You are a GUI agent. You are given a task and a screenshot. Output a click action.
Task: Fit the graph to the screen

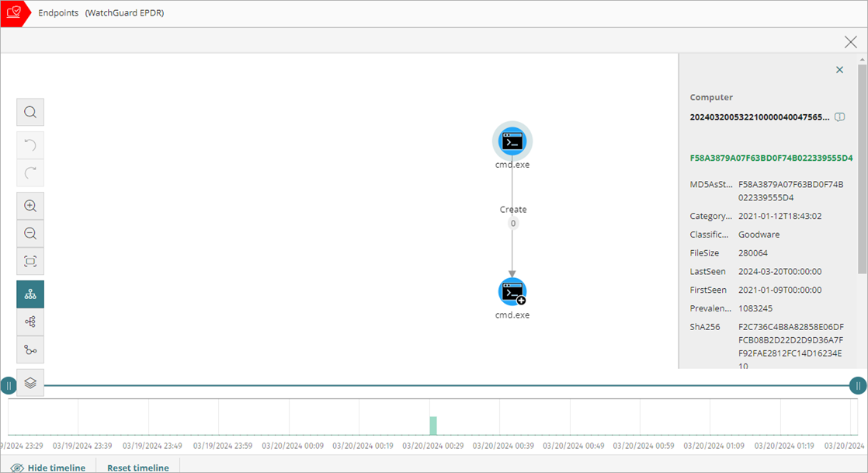30,261
